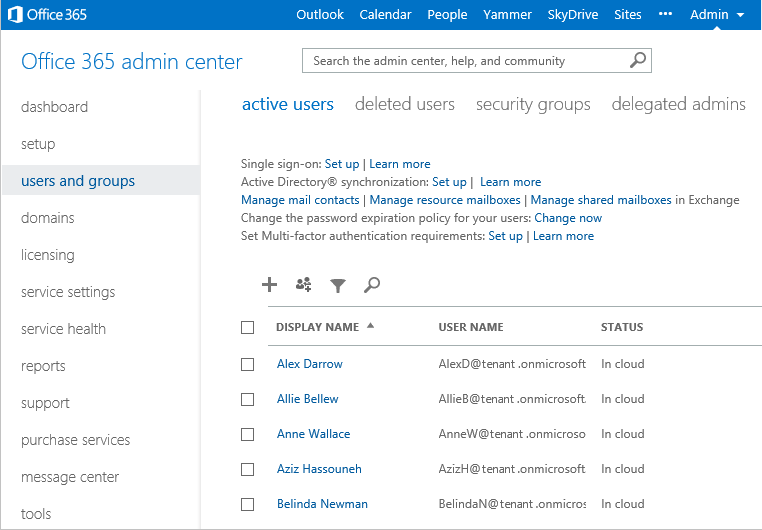Select the Anne Wallace checkbox
The image size is (762, 530).
click(248, 434)
